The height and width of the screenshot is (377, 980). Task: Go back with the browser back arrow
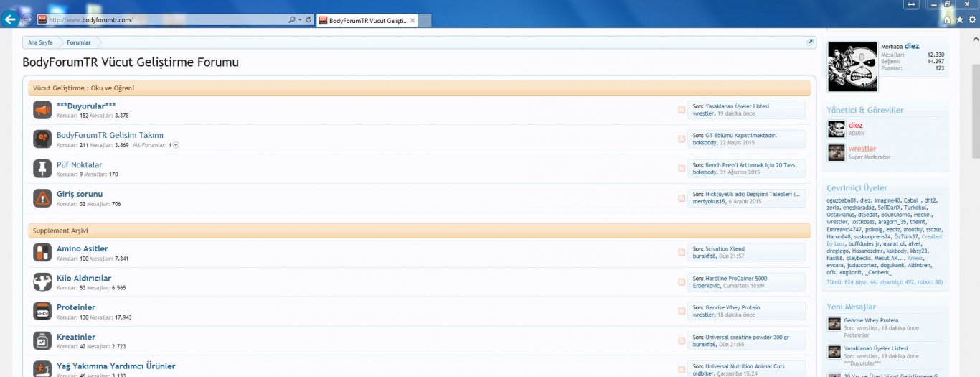coord(11,19)
